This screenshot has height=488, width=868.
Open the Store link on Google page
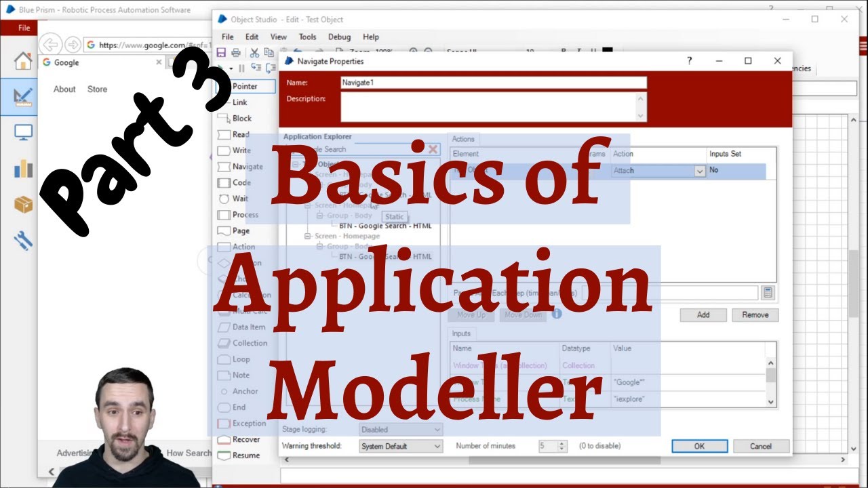[x=97, y=89]
